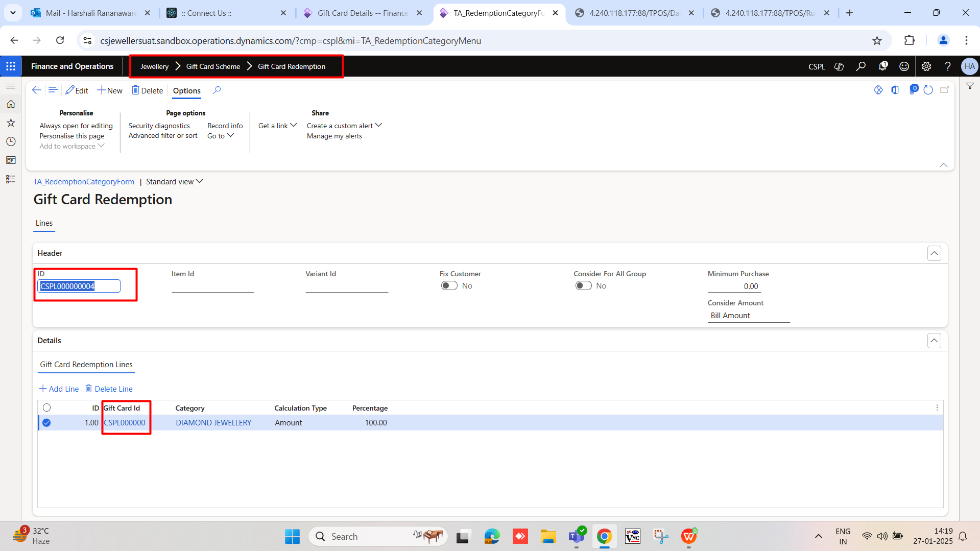The width and height of the screenshot is (980, 551).
Task: Open Power Apps diamond icon in action pane
Action: pos(878,90)
